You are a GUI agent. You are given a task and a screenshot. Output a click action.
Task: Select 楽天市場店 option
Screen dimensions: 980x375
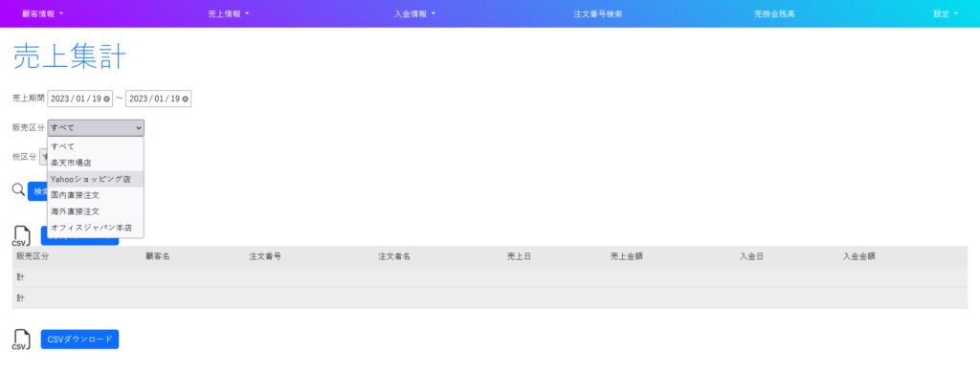[96, 163]
